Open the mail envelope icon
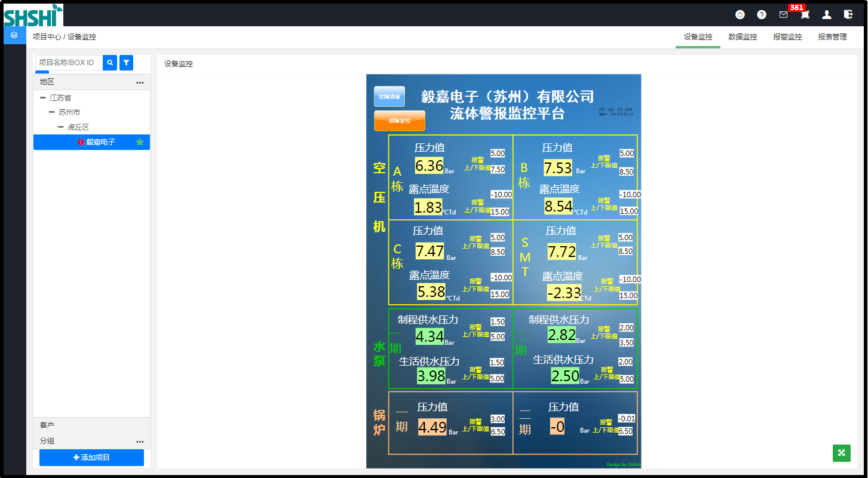The height and width of the screenshot is (478, 868). pyautogui.click(x=783, y=14)
